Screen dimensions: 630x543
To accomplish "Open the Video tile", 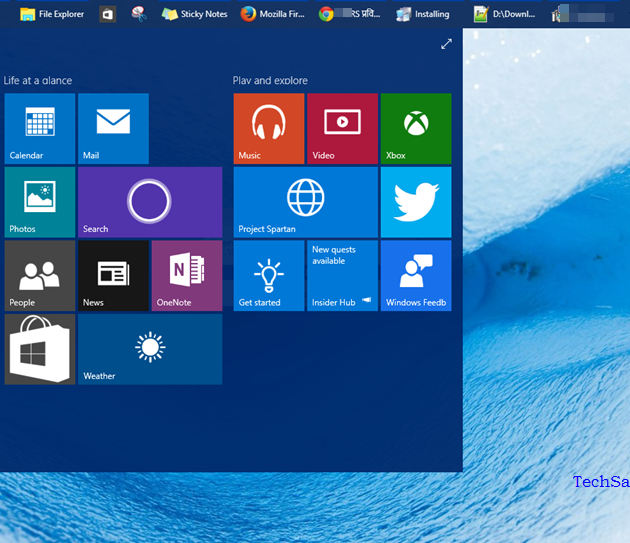I will point(342,129).
